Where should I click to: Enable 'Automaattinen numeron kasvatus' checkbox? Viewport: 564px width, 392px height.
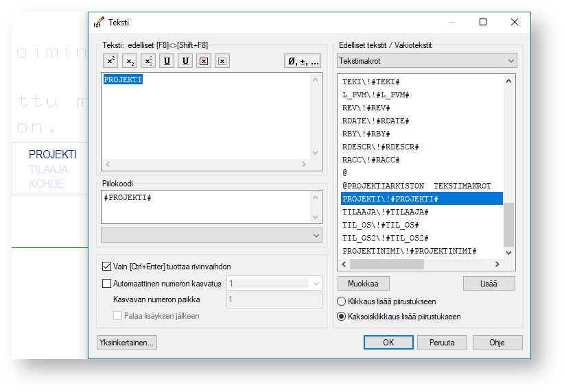107,283
